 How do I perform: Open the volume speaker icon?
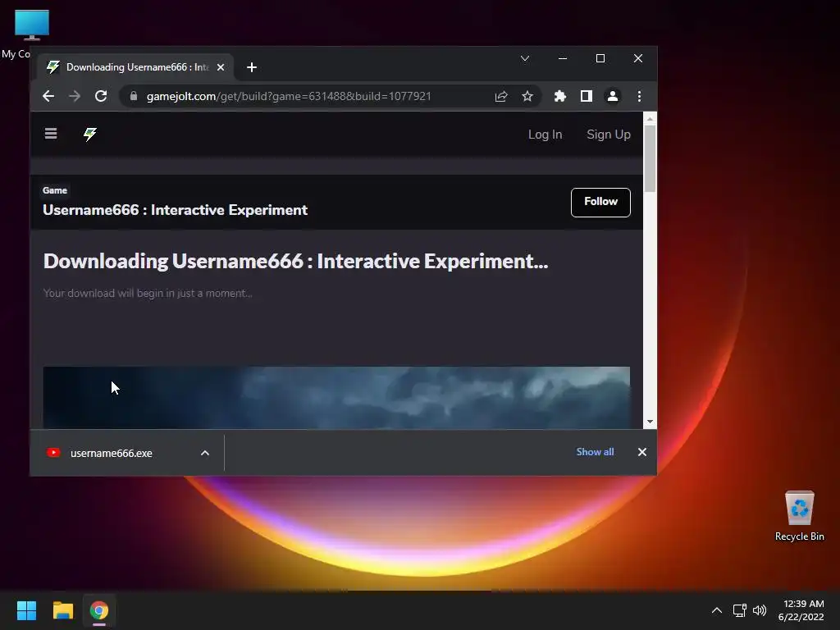coord(760,610)
